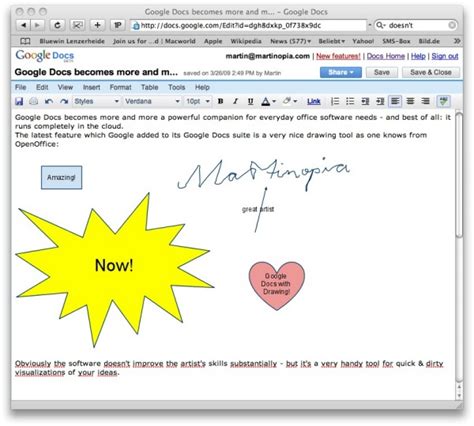The height and width of the screenshot is (426, 474).
Task: Open the View menu
Action: pyautogui.click(x=65, y=87)
